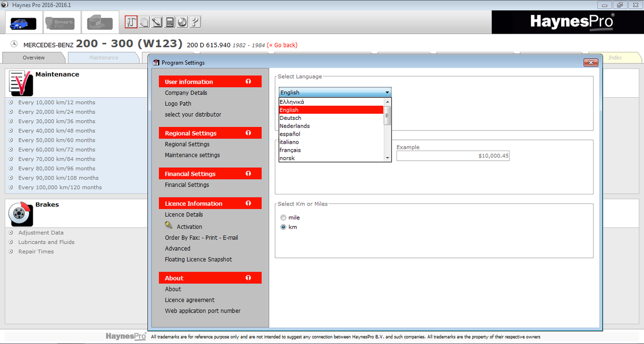Click the notepad with pencil toolbar icon
Image resolution: width=644 pixels, height=344 pixels.
(x=156, y=22)
